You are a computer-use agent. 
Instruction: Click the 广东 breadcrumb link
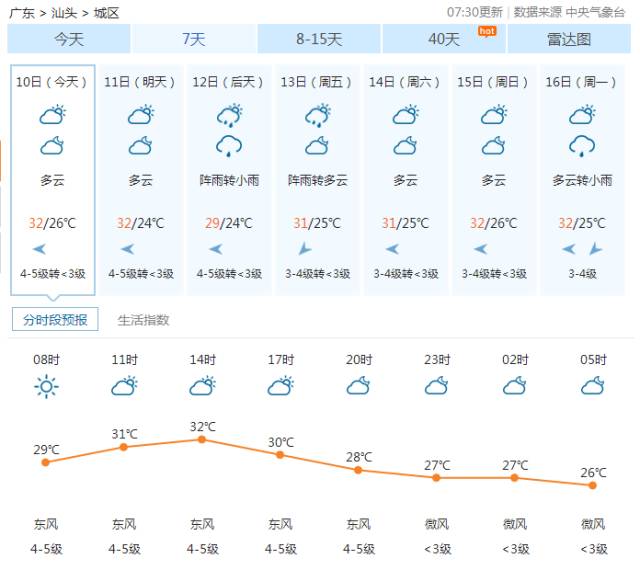[x=22, y=13]
